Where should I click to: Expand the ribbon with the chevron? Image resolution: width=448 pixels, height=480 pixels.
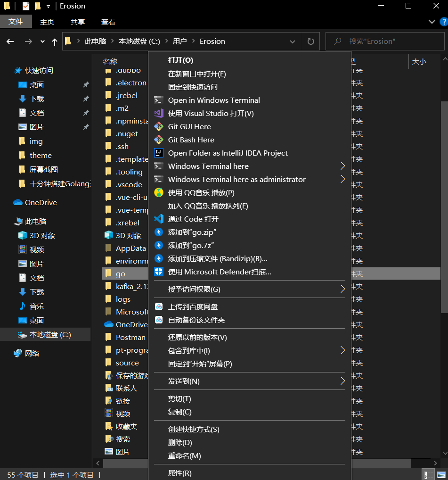point(432,22)
